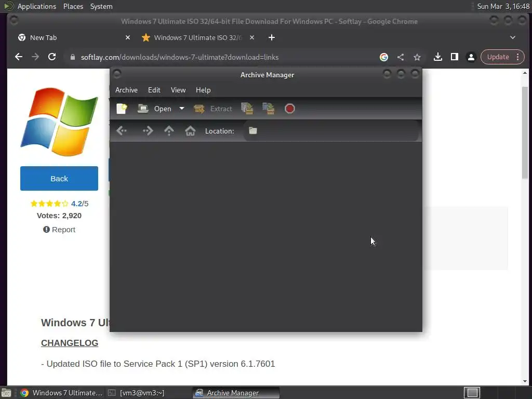Create a new archive in Archive Manager
The width and height of the screenshot is (532, 399).
coord(122,109)
